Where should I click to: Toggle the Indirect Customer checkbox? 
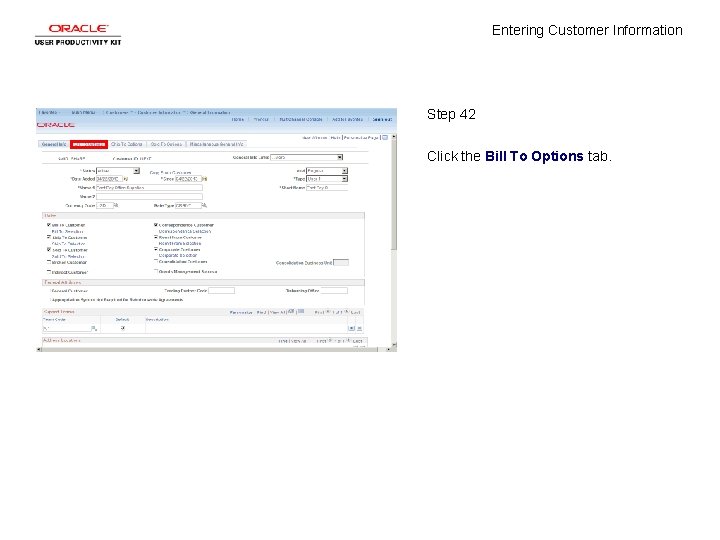[49, 272]
